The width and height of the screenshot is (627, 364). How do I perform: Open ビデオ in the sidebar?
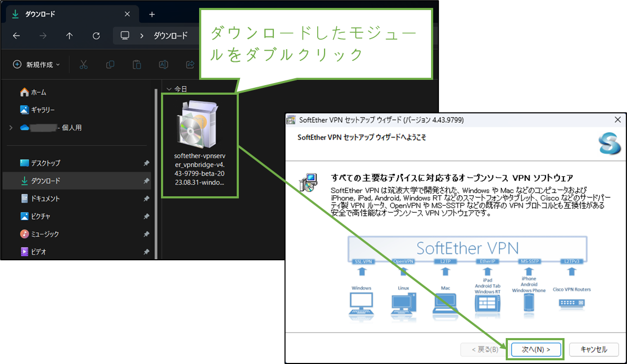coord(33,252)
